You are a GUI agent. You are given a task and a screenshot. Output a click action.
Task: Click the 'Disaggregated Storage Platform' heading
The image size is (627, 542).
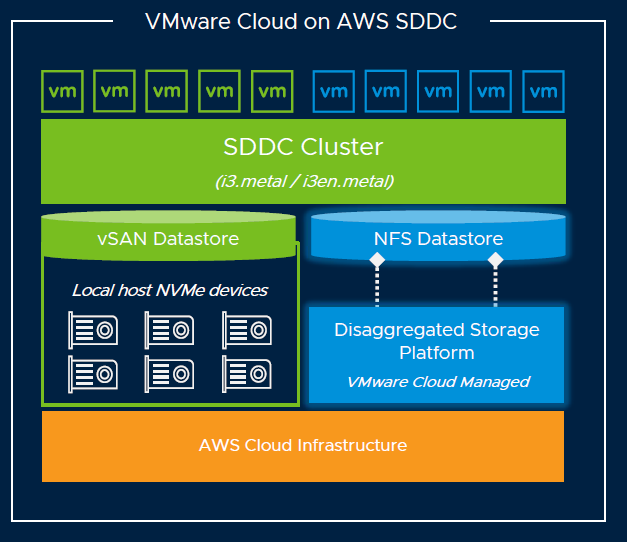[437, 341]
